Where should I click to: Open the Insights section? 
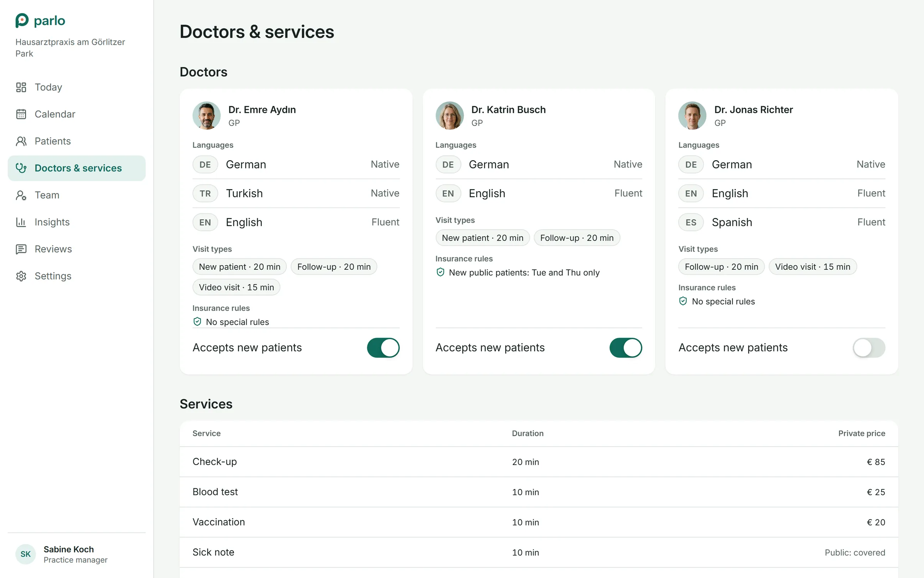77,222
